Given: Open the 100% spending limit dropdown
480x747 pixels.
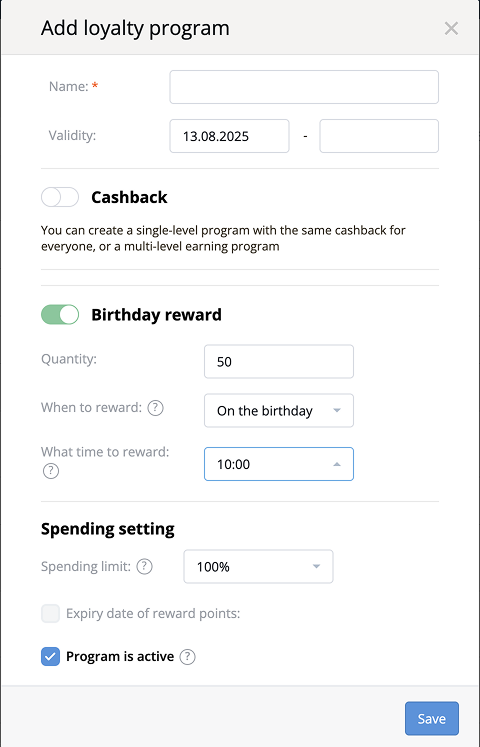Looking at the screenshot, I should [x=258, y=567].
